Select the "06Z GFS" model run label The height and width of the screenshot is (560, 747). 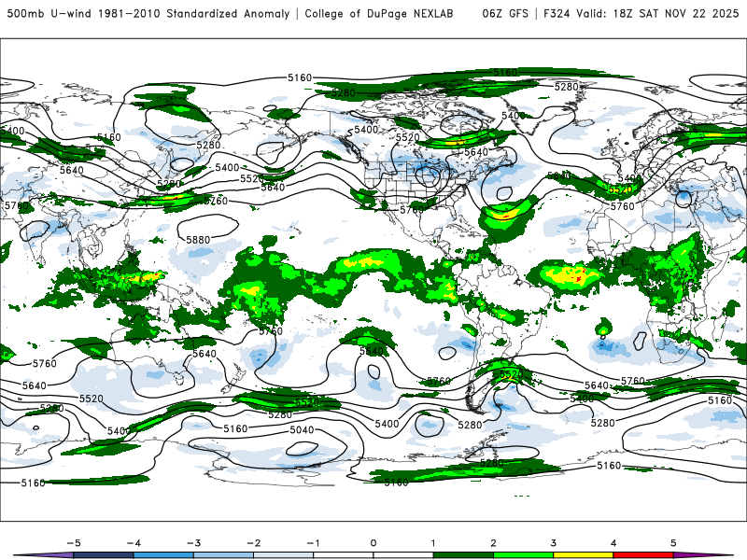[505, 13]
